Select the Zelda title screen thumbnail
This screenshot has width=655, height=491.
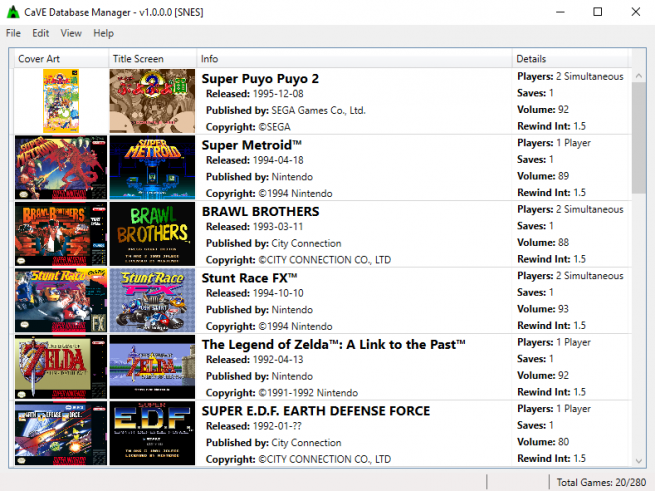151,367
